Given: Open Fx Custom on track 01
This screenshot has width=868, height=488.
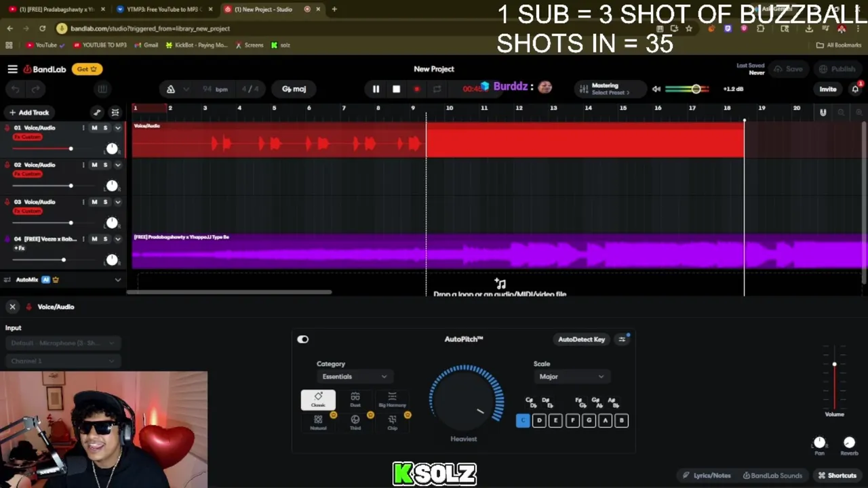Looking at the screenshot, I should tap(27, 137).
